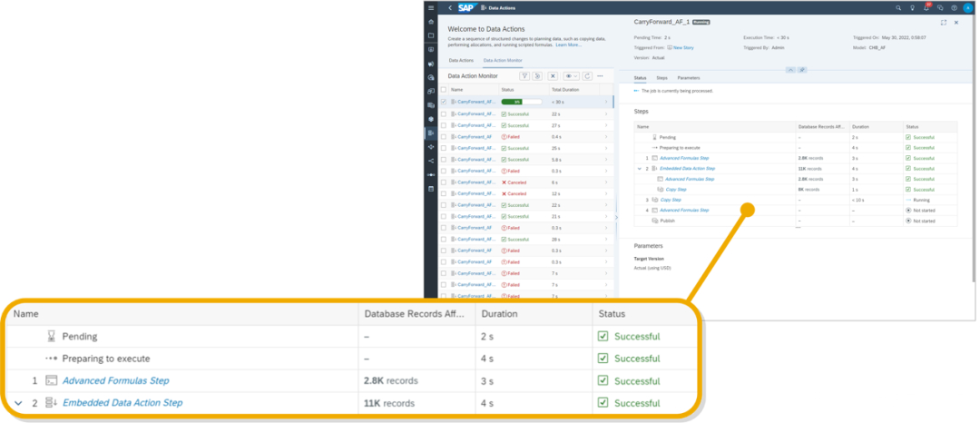Viewport: 980px width, 423px height.
Task: Click the 'Running' status text of Copy Step
Action: (921, 200)
